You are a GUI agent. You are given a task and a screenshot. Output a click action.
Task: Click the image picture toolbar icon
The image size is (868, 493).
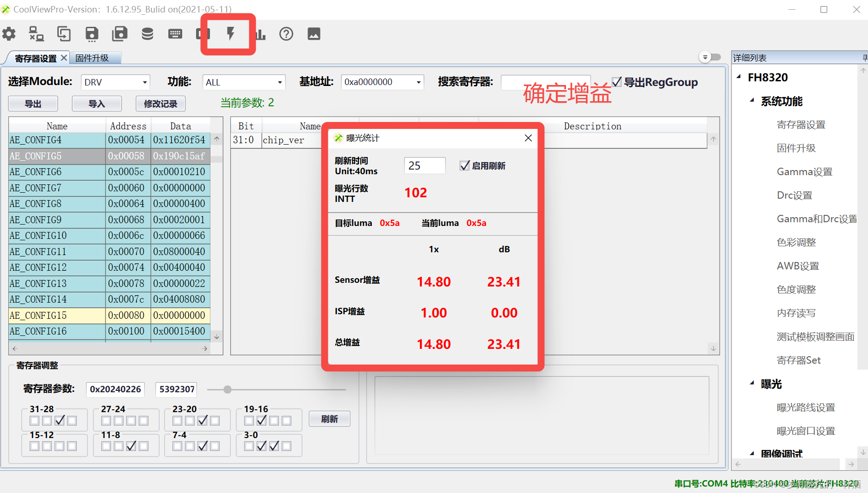[x=314, y=34]
